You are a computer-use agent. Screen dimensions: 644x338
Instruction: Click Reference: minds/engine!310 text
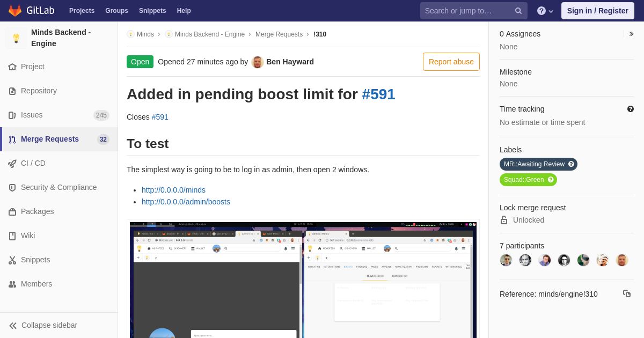tap(548, 294)
